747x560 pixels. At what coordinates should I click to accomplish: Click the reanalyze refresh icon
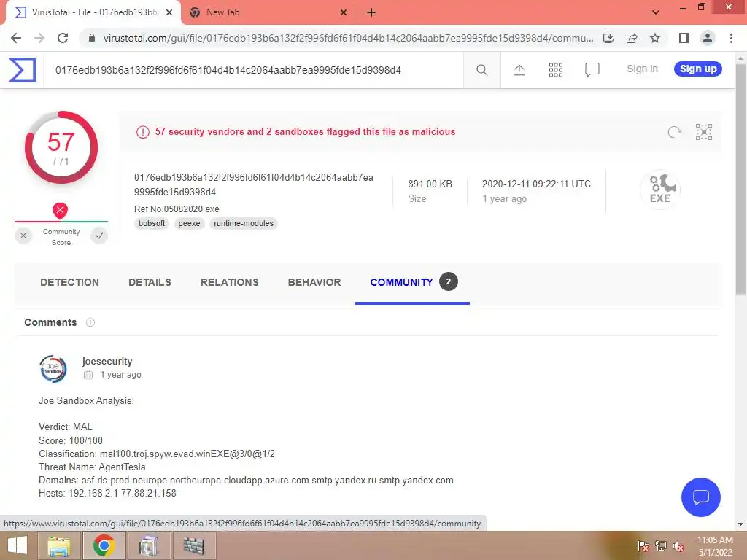(x=674, y=132)
